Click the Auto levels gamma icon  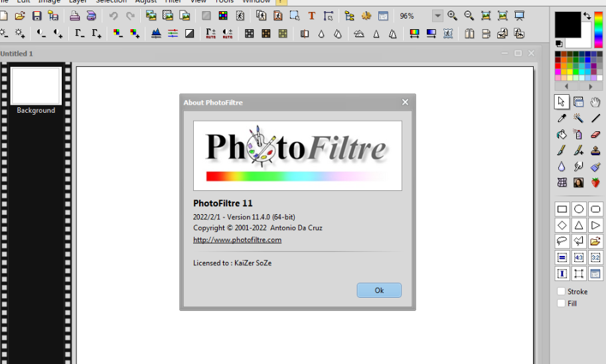[210, 34]
